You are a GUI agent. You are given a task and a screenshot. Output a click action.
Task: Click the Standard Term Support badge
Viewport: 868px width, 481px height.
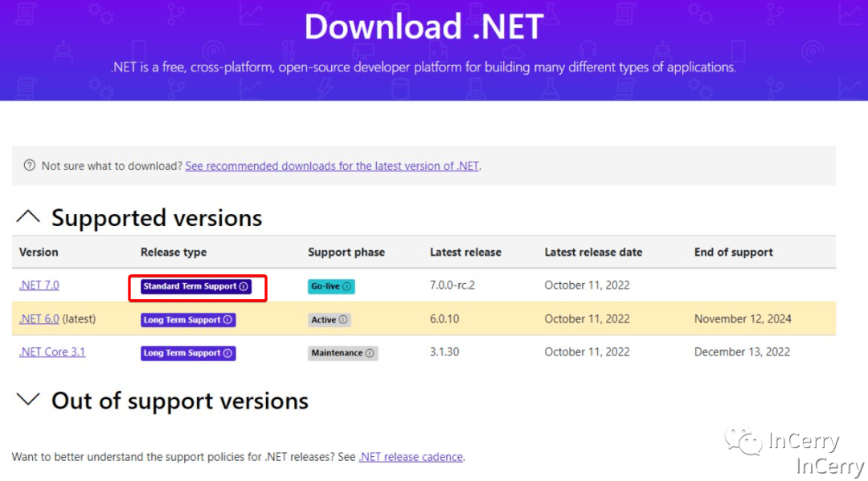(190, 286)
